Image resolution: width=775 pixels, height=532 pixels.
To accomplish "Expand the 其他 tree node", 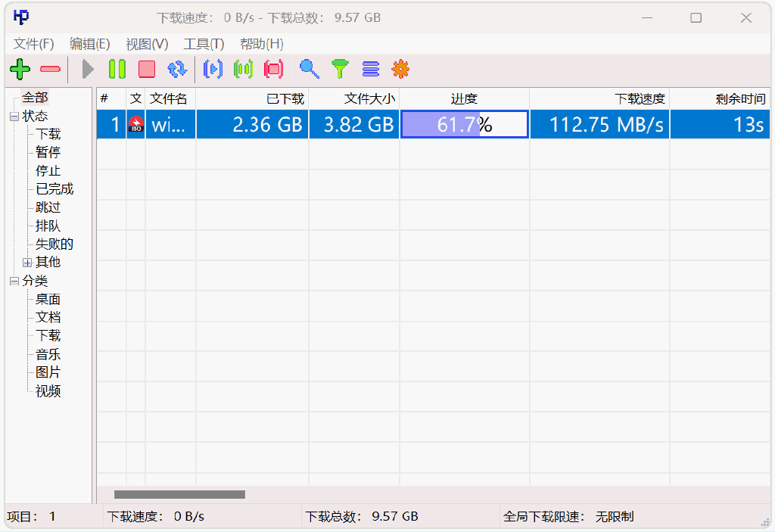I will tap(27, 263).
